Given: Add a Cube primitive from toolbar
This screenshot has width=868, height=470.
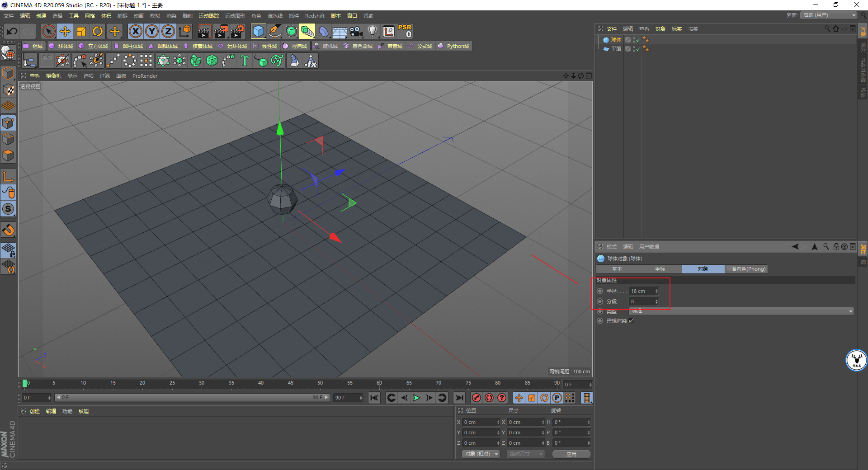Looking at the screenshot, I should [259, 31].
